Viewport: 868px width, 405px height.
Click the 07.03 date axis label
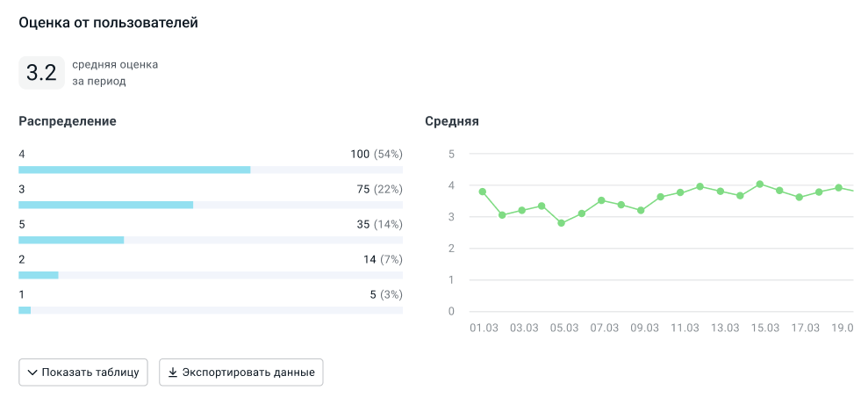604,328
